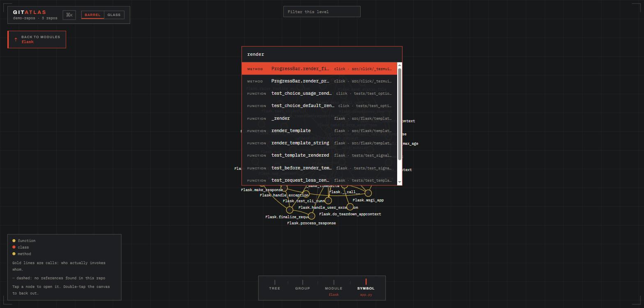The width and height of the screenshot is (644, 308).
Task: Open the Flask.finalize_request node circle
Action: pos(290,210)
